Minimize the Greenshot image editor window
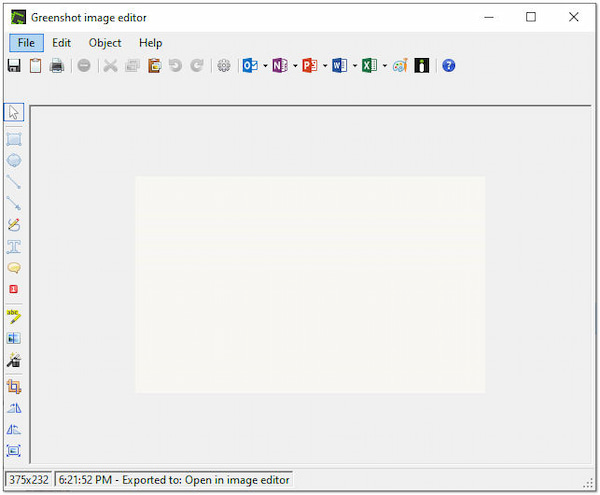This screenshot has width=600, height=495. pos(489,17)
